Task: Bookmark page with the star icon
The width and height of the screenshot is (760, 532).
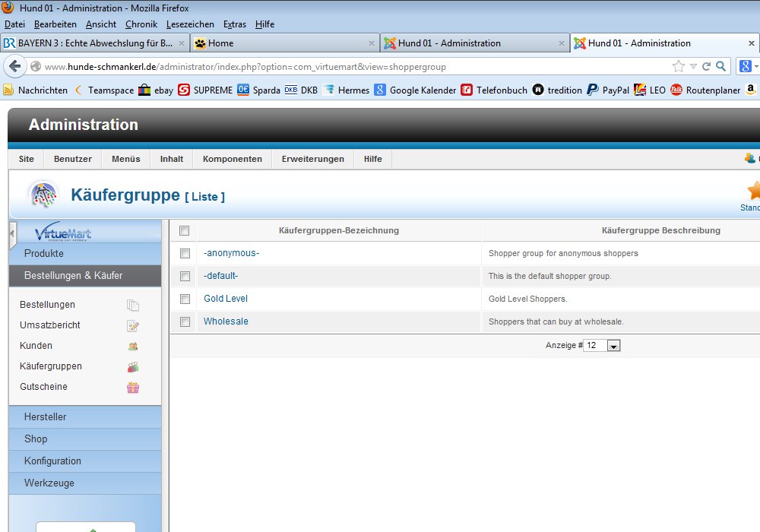Action: [x=678, y=66]
